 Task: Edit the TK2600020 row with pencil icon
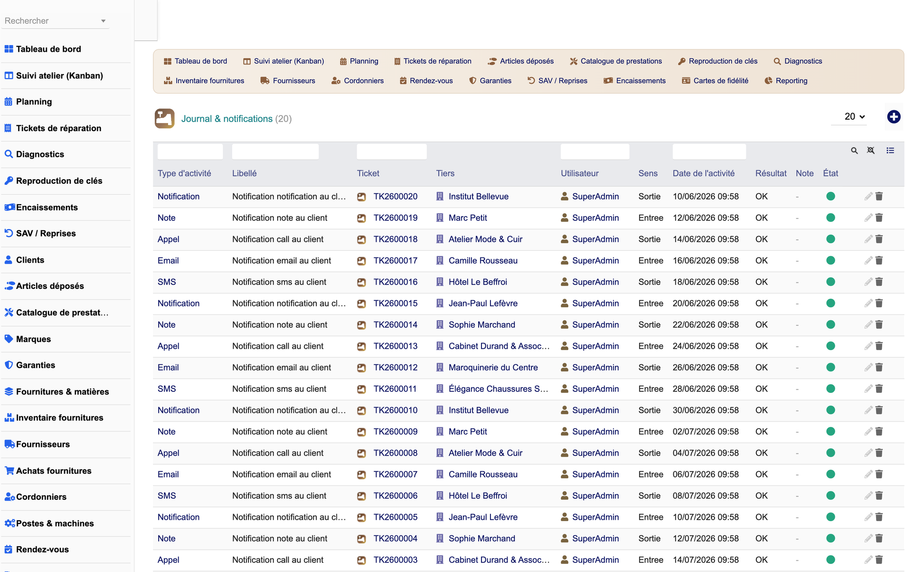868,196
